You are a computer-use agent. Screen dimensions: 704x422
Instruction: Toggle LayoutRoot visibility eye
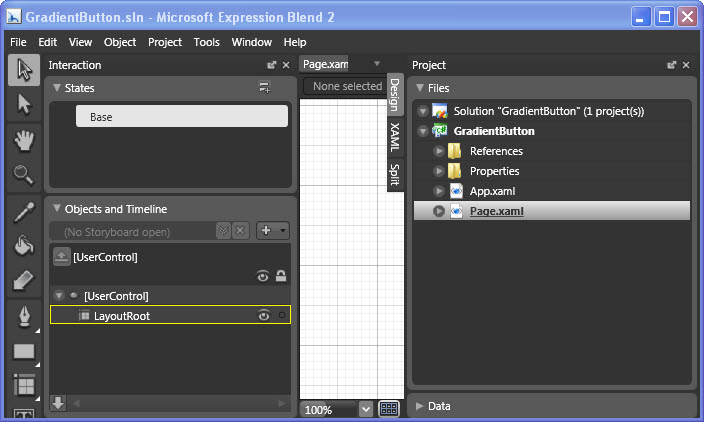264,316
